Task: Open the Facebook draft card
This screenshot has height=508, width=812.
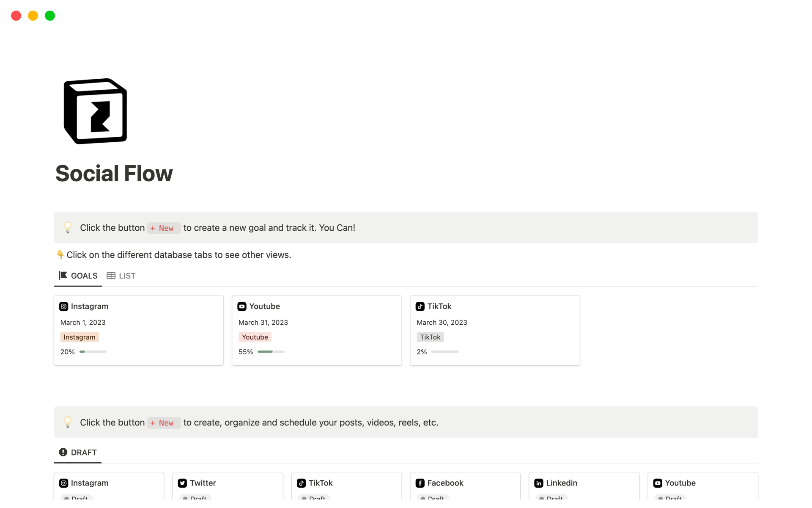Action: coord(465,487)
